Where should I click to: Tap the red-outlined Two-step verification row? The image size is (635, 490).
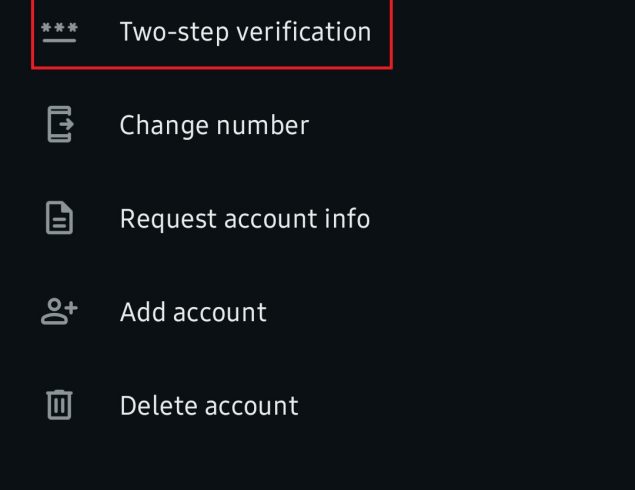click(212, 34)
